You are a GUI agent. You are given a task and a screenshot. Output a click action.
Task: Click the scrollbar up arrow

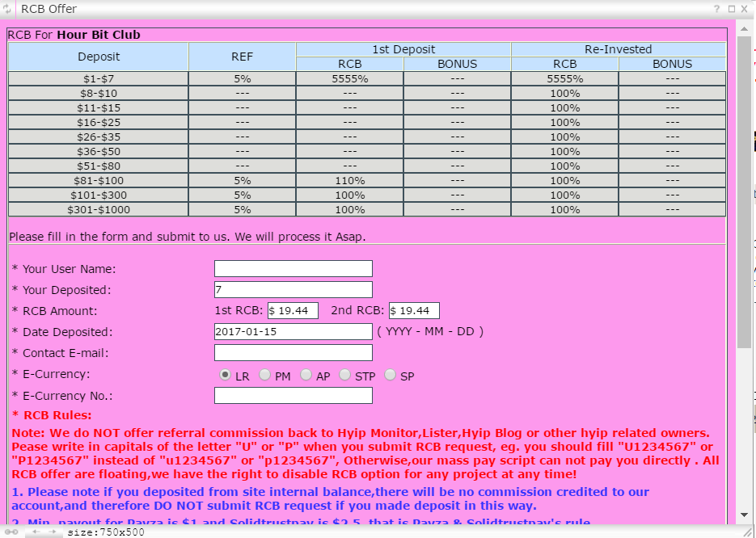click(745, 29)
